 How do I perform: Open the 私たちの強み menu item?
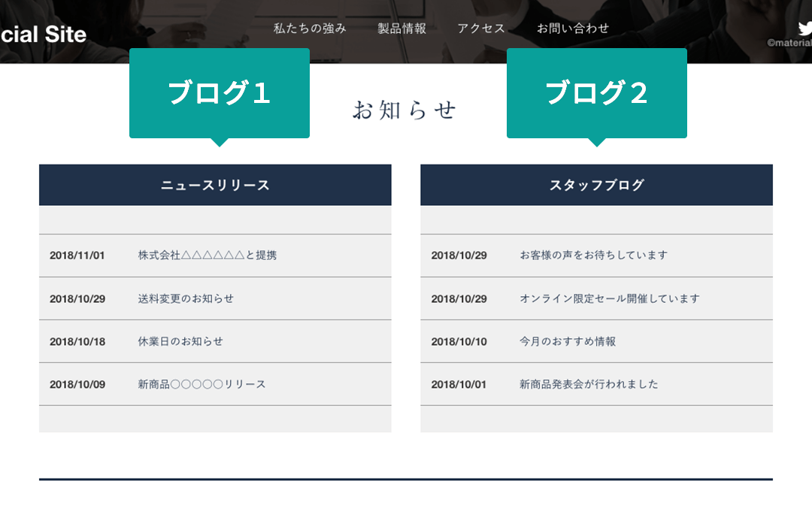tap(311, 28)
